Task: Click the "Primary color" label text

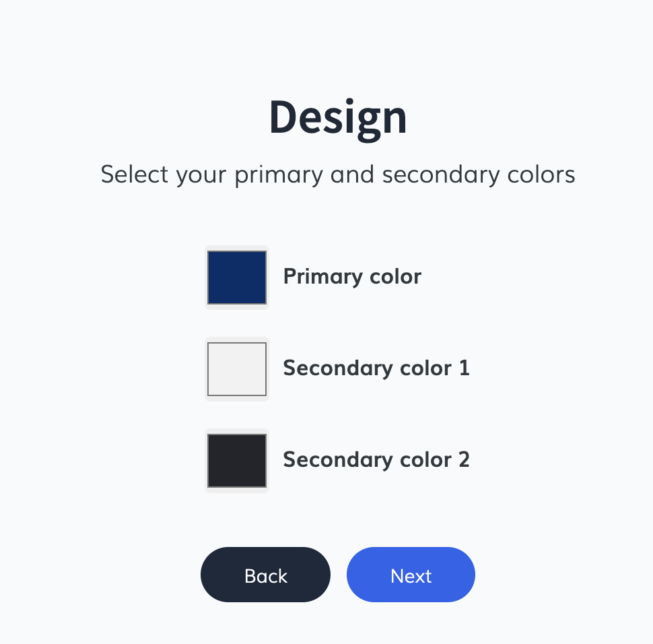Action: click(x=352, y=277)
